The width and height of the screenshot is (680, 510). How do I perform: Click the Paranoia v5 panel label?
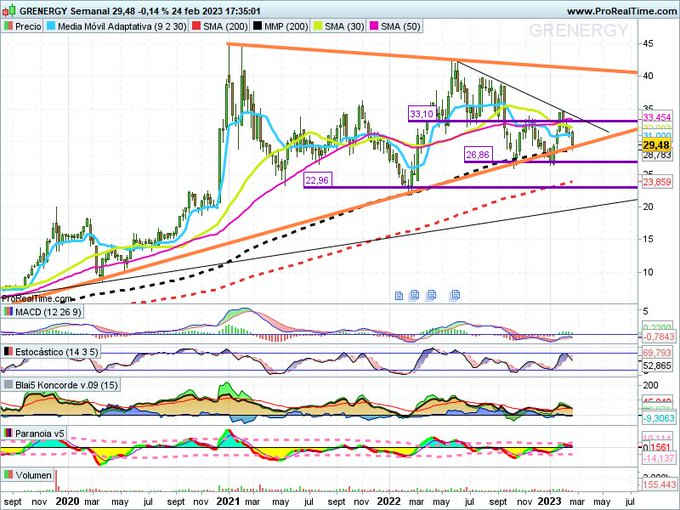point(39,433)
